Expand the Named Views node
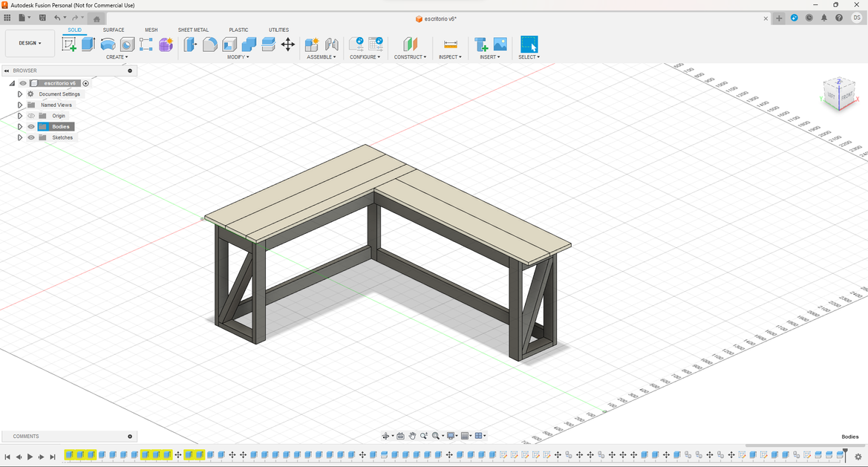 20,105
